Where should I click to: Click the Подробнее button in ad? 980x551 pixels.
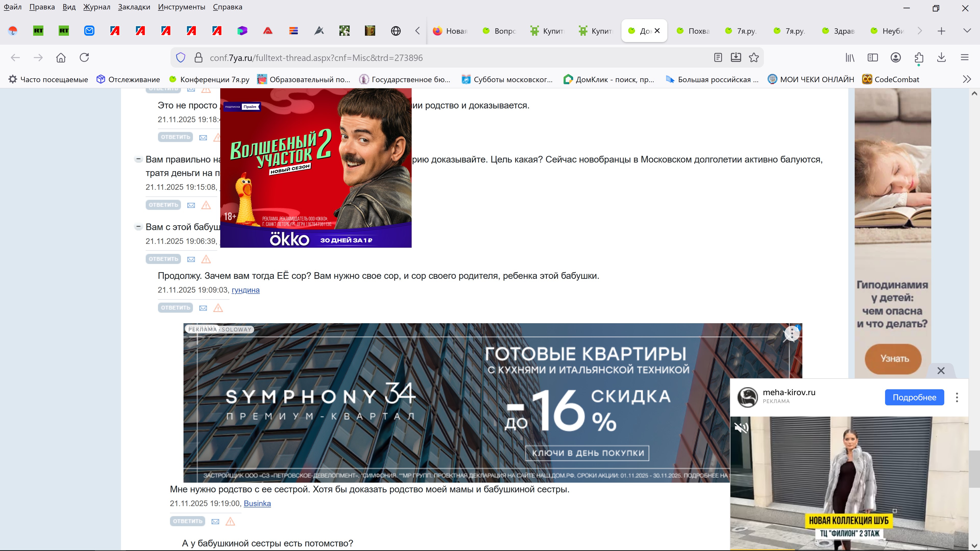[x=914, y=397]
